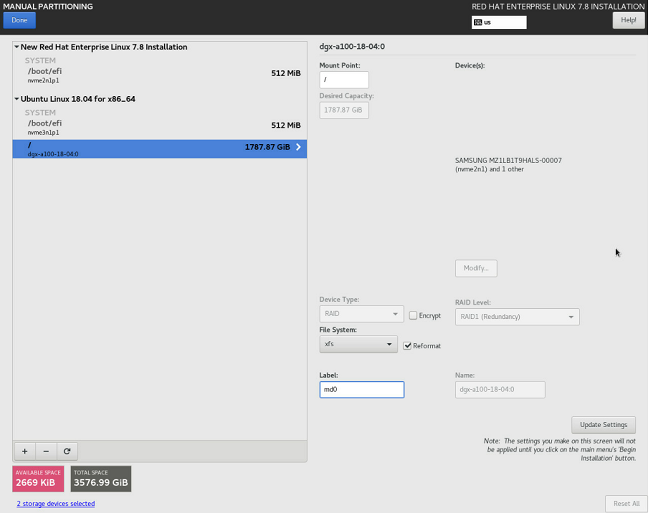Click the remove mount point minus icon
This screenshot has height=513, width=650.
tap(45, 451)
